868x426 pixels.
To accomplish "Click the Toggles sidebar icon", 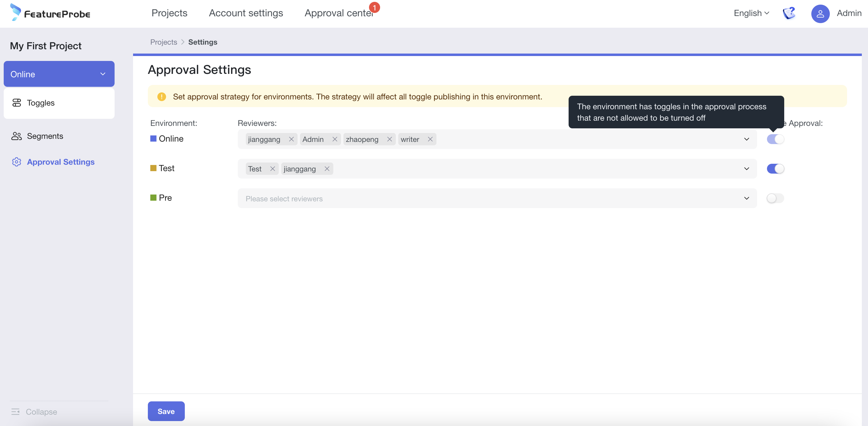I will point(17,102).
